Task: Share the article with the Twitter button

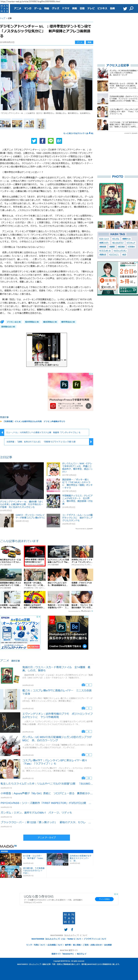Action: coord(34,141)
